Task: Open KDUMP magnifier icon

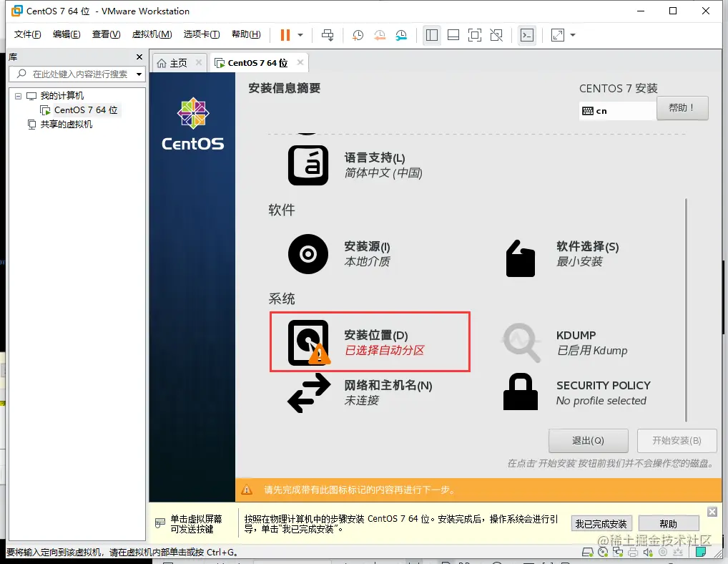Action: [x=521, y=343]
